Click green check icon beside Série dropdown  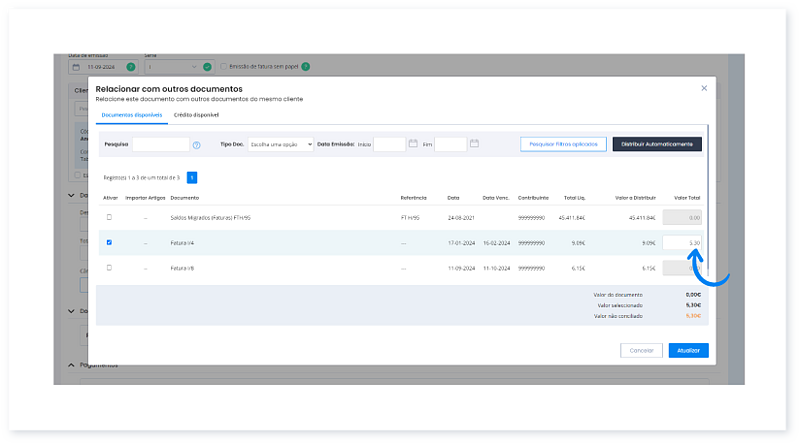tap(207, 67)
